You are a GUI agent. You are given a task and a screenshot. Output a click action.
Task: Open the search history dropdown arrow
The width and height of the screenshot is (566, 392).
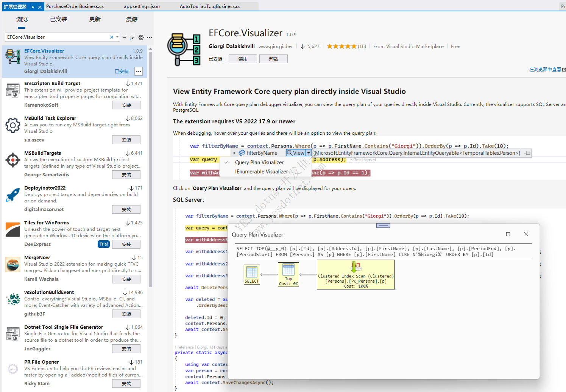117,37
